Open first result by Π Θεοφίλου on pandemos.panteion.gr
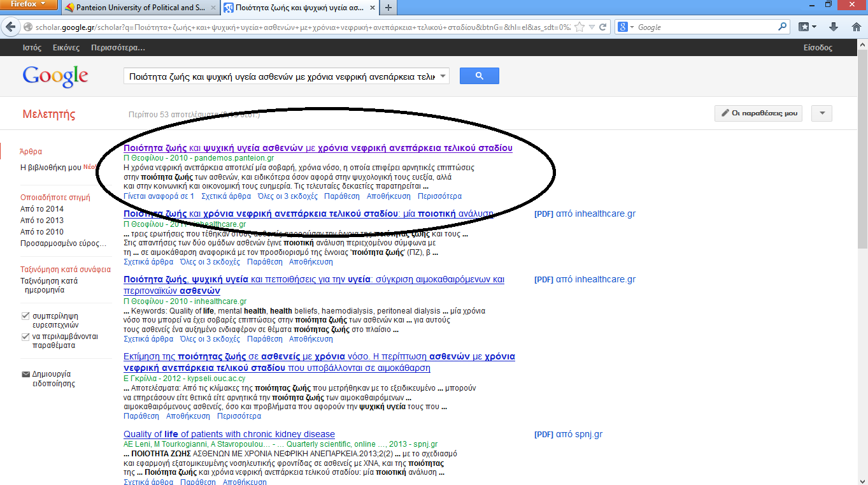The image size is (868, 485). (x=318, y=148)
